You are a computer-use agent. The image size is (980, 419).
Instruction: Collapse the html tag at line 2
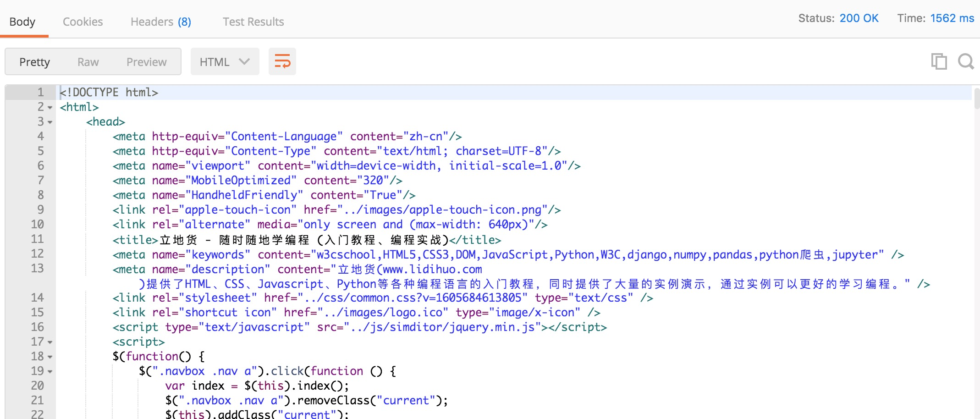coord(50,108)
